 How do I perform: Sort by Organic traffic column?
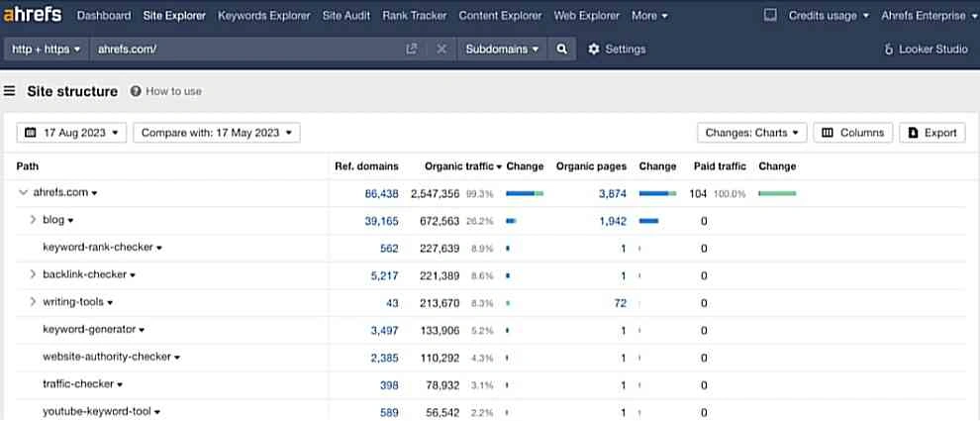[463, 166]
